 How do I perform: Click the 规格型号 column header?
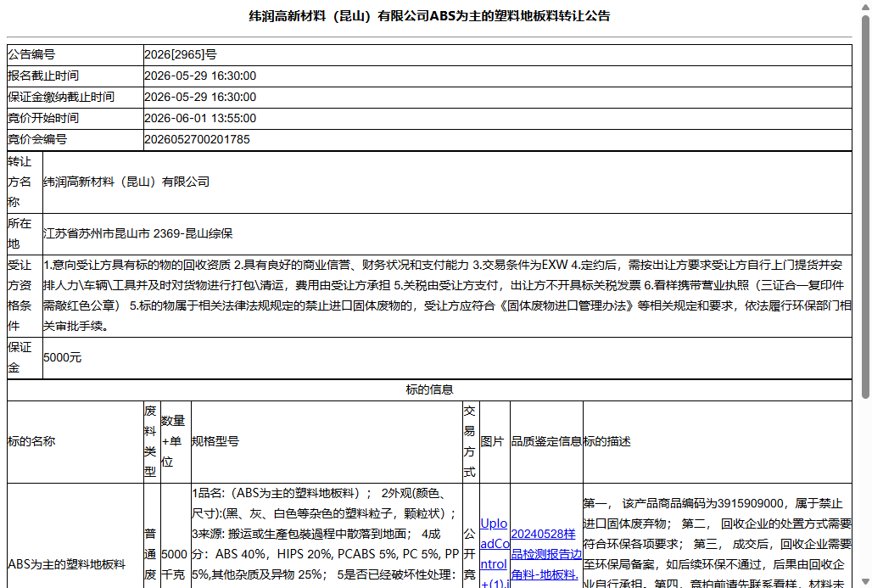click(x=327, y=442)
